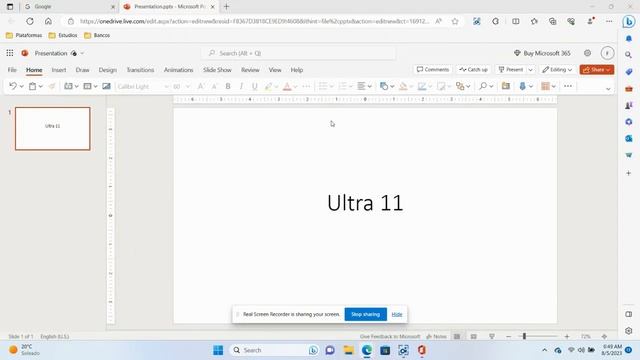
Task: Click the red Font Color letter A swatch
Action: tap(287, 86)
